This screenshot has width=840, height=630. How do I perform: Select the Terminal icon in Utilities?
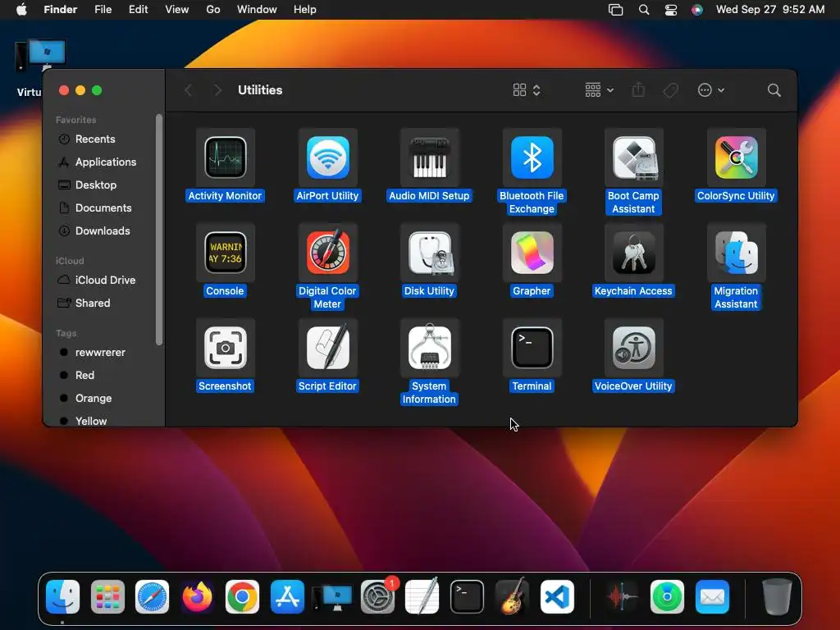coord(532,348)
